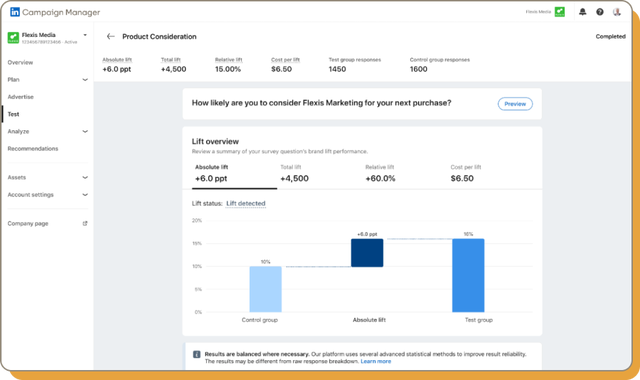Open Overview in the sidebar
640x380 pixels.
pyautogui.click(x=20, y=62)
